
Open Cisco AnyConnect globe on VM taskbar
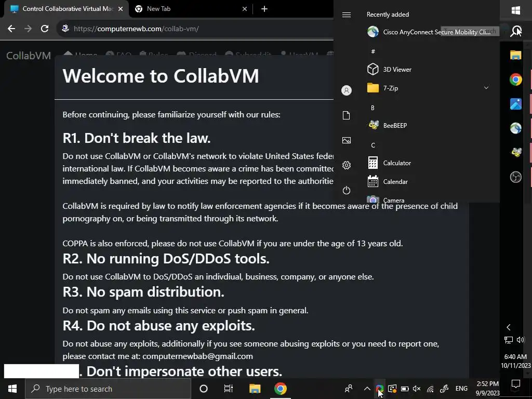[516, 128]
